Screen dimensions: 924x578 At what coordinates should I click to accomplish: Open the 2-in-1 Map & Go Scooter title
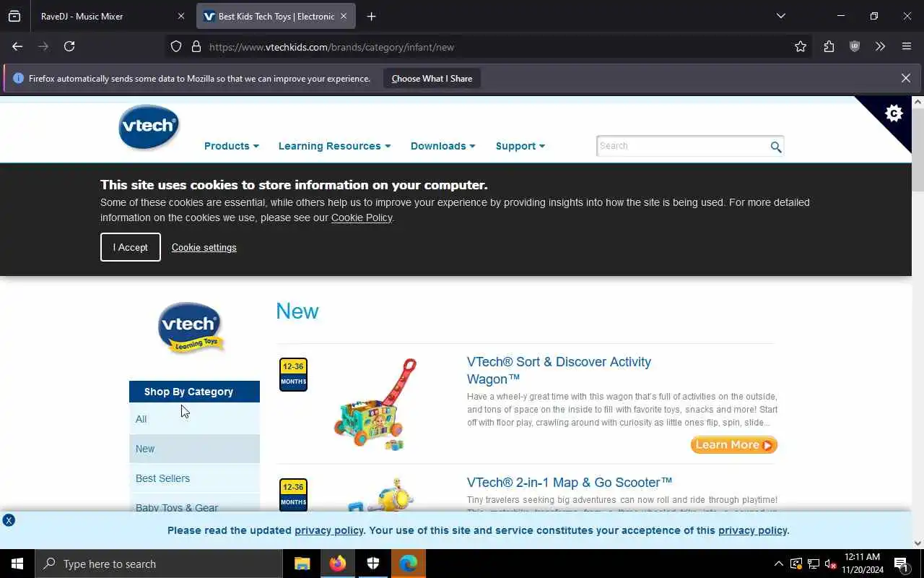pos(570,482)
